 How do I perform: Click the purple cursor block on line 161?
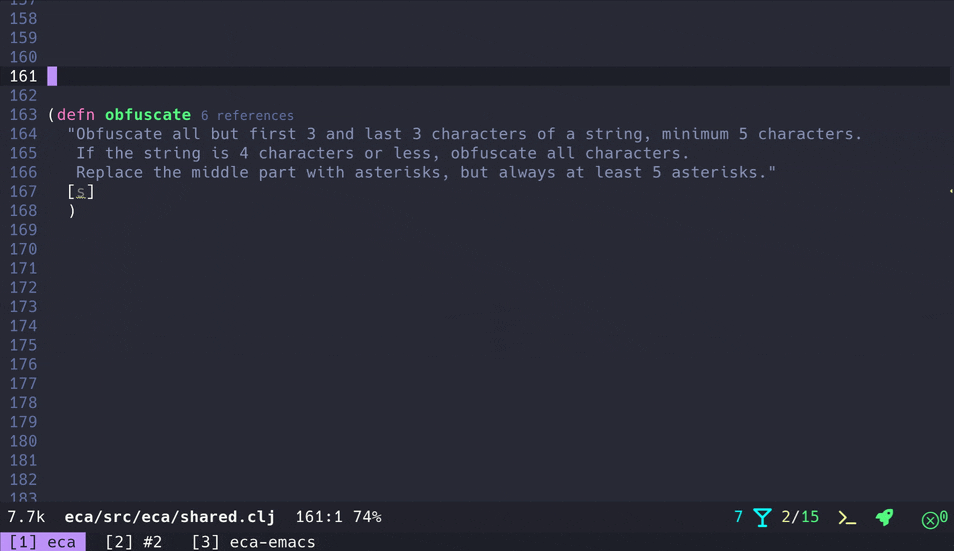tap(53, 76)
